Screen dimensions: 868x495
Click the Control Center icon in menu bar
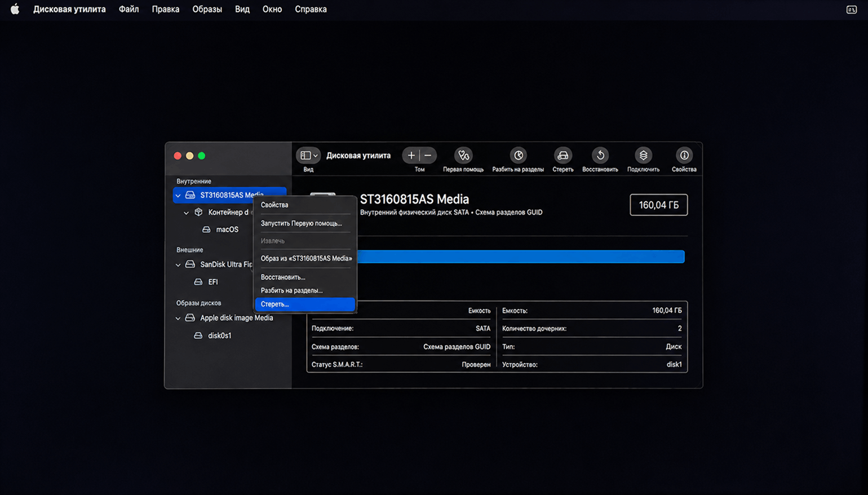point(851,10)
